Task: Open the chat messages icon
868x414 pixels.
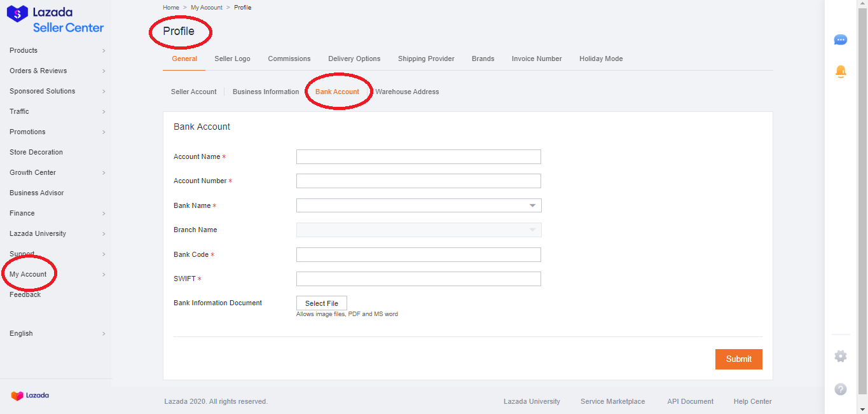Action: point(840,40)
